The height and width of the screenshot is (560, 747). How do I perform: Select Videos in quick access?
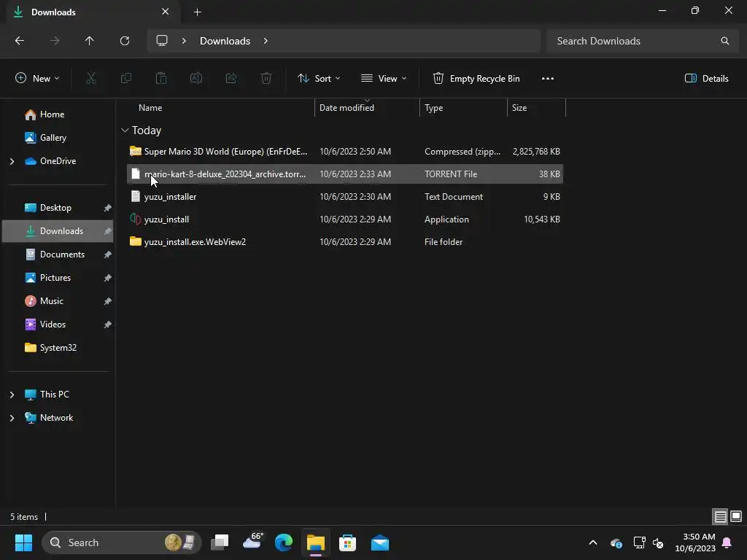[57, 324]
